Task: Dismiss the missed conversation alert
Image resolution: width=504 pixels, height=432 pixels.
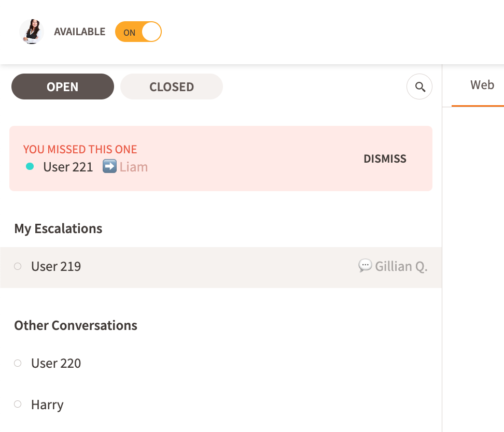Action: click(x=385, y=159)
